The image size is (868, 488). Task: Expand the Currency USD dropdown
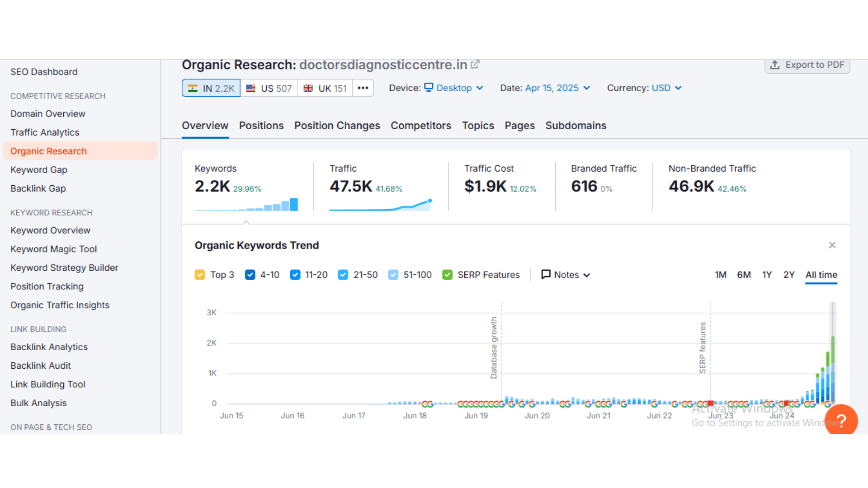pyautogui.click(x=661, y=88)
